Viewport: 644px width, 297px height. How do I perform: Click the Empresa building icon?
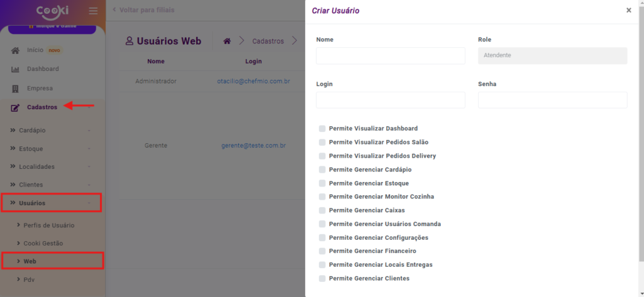(x=15, y=89)
